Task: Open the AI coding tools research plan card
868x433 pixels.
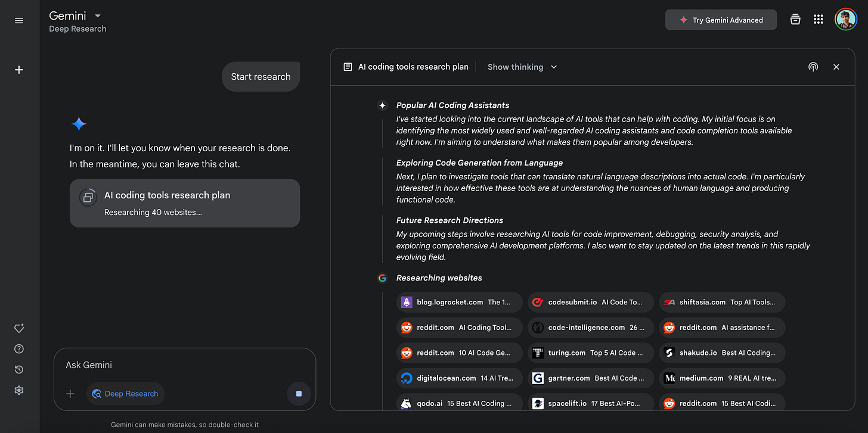Action: tap(185, 203)
